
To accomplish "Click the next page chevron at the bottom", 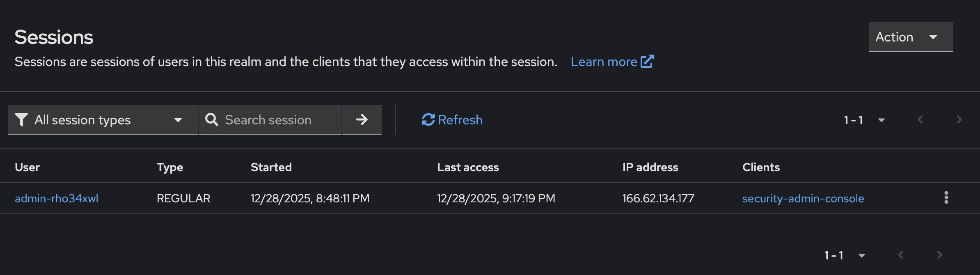I will click(x=940, y=255).
